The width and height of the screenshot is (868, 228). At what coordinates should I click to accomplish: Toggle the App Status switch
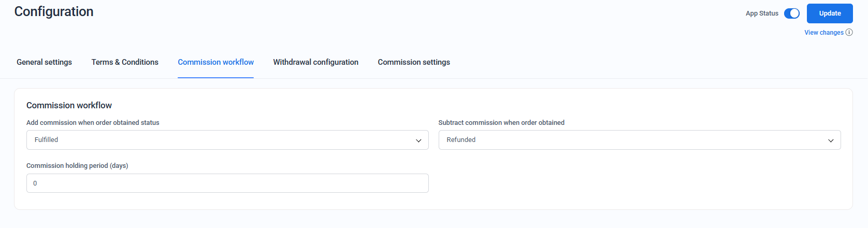click(791, 13)
